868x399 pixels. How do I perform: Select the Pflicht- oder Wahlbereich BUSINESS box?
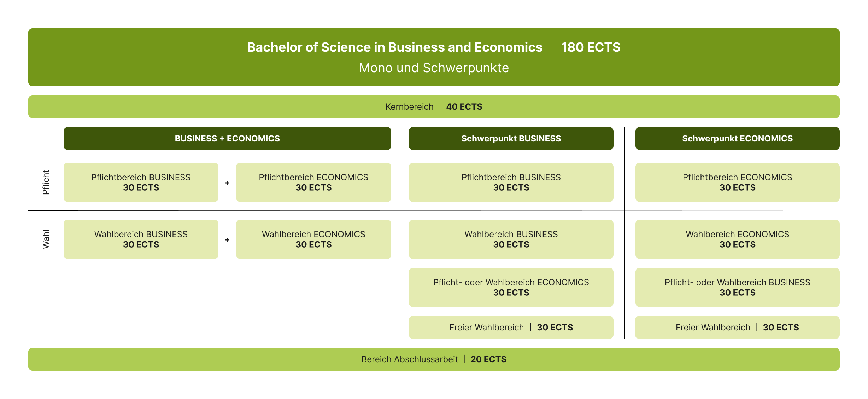click(737, 287)
